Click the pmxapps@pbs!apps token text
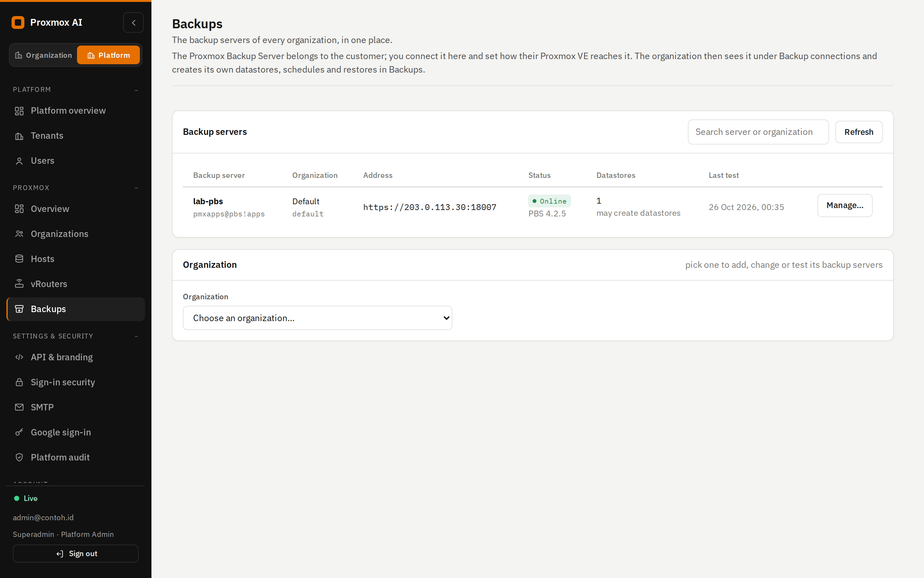Image resolution: width=924 pixels, height=578 pixels. click(x=229, y=214)
